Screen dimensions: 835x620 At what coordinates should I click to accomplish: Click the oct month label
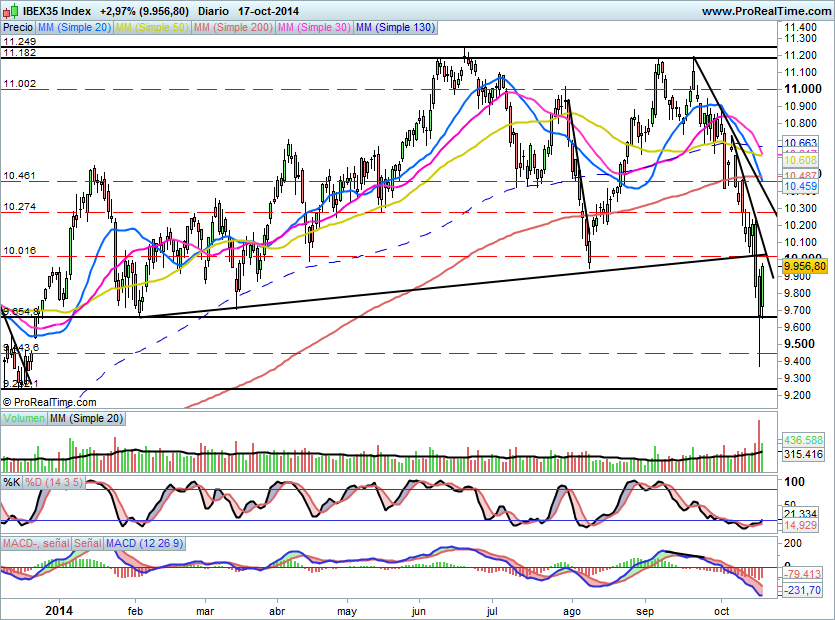[722, 611]
